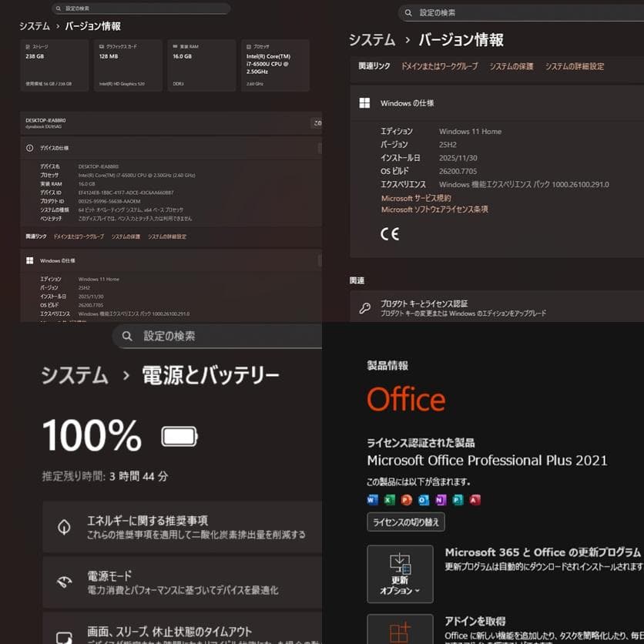Click the Outlook icon in included apps row
The width and height of the screenshot is (644, 644).
click(421, 499)
